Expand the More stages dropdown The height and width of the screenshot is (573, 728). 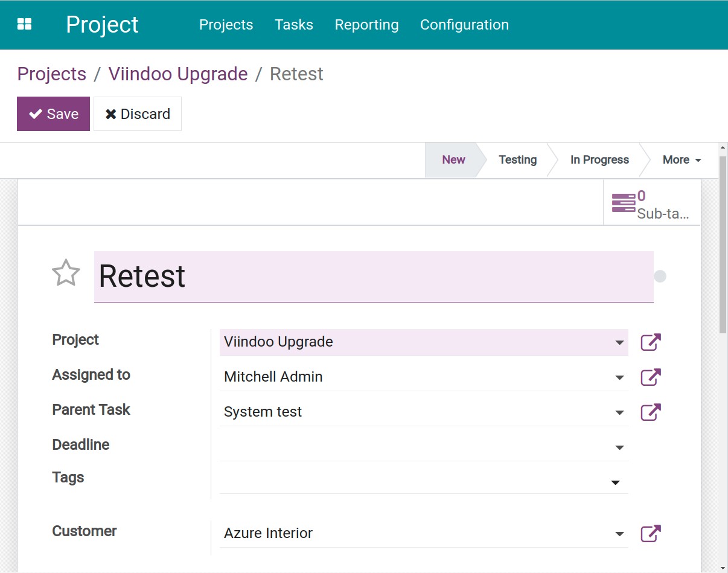pyautogui.click(x=681, y=159)
